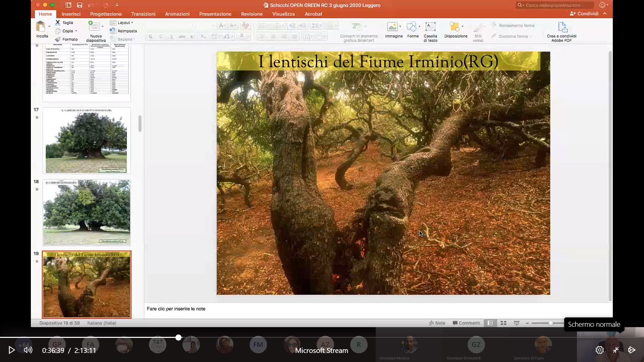Switch to the Animazioni tab
Image resolution: width=644 pixels, height=362 pixels.
[x=177, y=14]
